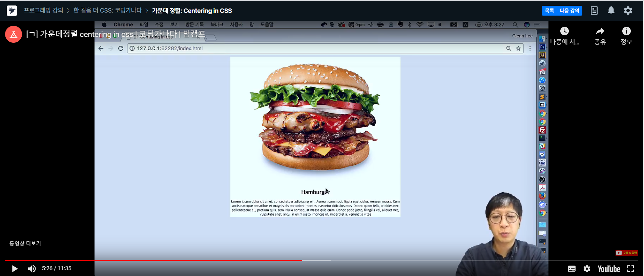Click the browser reload button
Viewport: 644px width, 276px height.
tap(121, 48)
